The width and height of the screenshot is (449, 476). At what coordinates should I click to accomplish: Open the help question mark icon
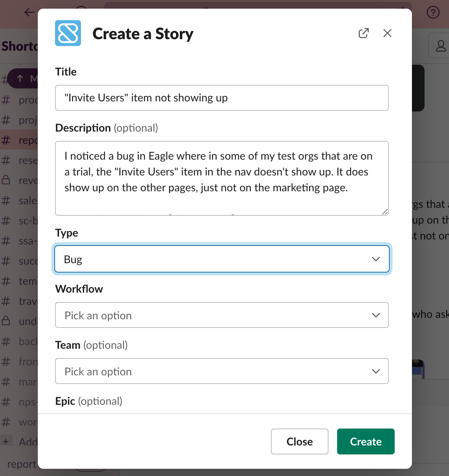coord(433,12)
